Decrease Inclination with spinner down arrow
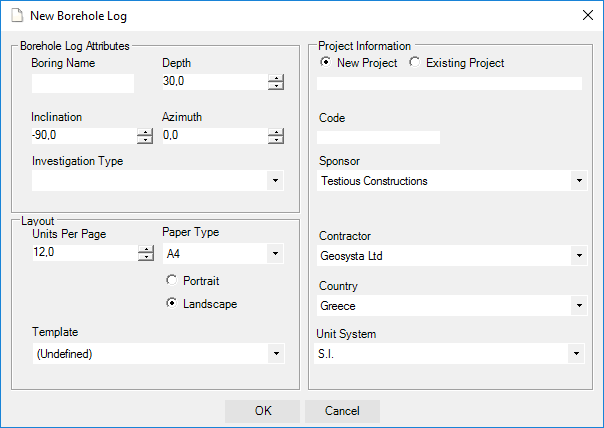The image size is (604, 428). click(145, 140)
